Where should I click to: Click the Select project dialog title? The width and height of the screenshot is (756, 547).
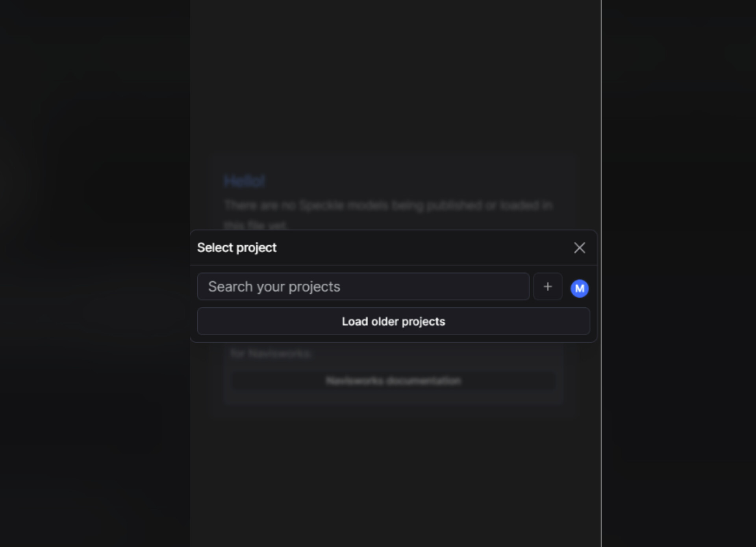click(237, 247)
